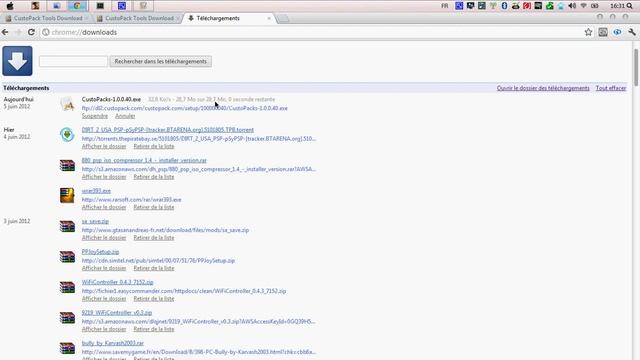This screenshot has width=640, height=360.
Task: Click Retirer de la liste for 880_psp_iso_compressor
Action: [153, 177]
